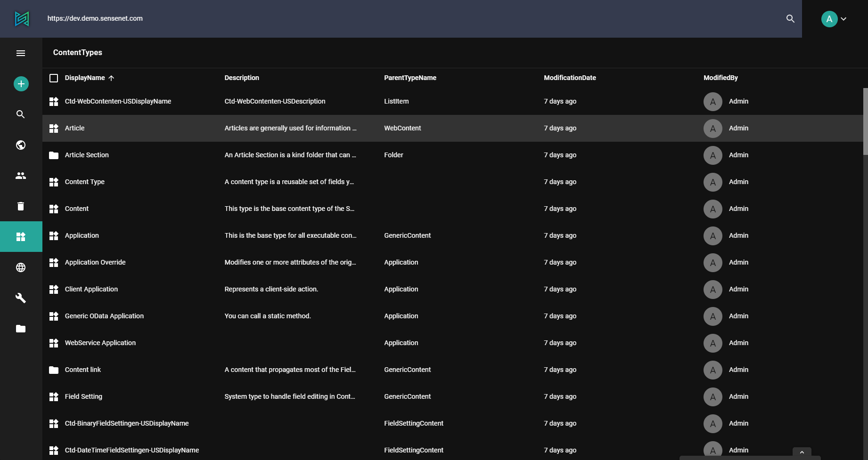Screen dimensions: 868x460
Task: Click the user avatar A in top bar
Action: tap(829, 19)
